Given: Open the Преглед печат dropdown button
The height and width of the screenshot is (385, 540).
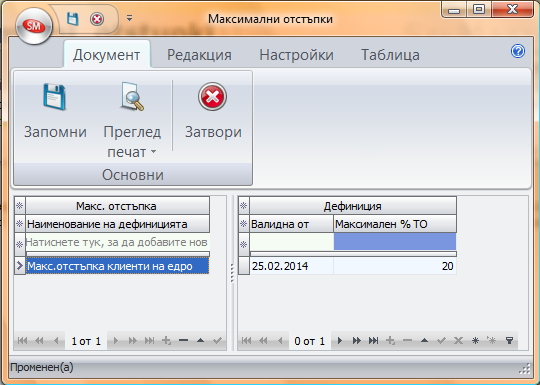Looking at the screenshot, I should tap(132, 120).
